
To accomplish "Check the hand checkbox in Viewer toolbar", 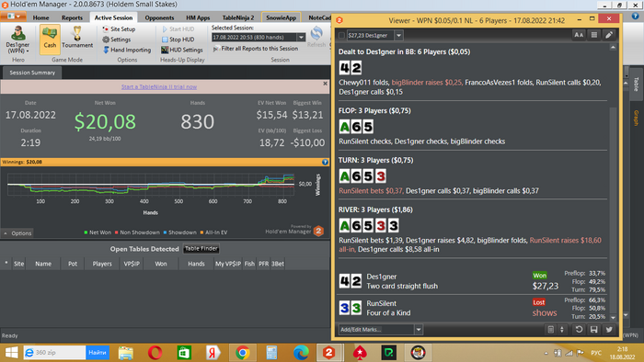I will [x=341, y=35].
